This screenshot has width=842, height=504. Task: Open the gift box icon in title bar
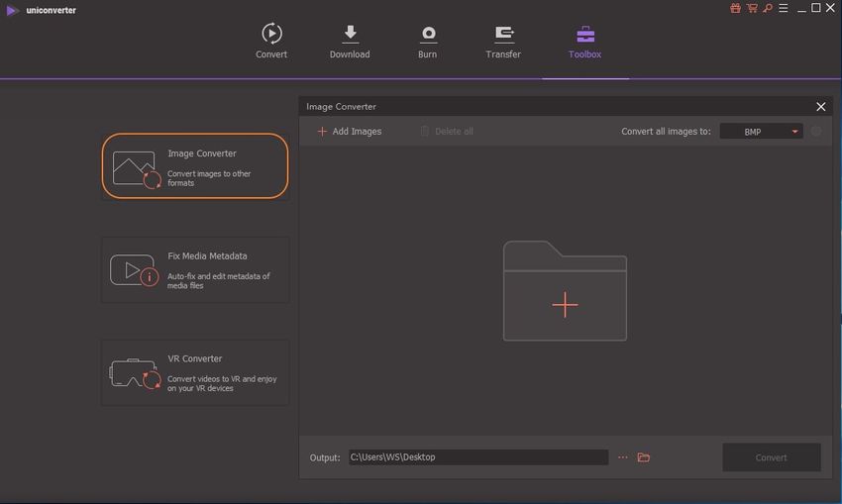pos(735,8)
